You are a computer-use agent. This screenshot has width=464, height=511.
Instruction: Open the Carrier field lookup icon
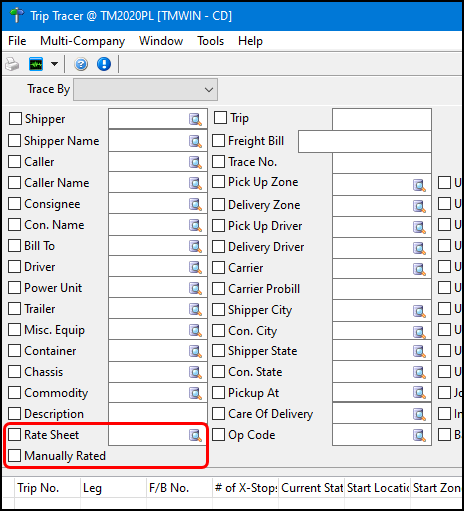pos(419,269)
